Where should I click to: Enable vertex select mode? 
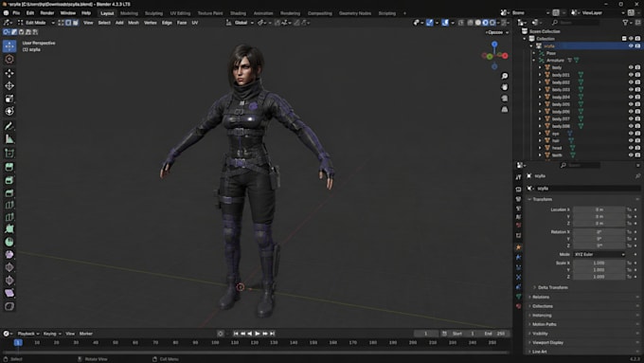(x=61, y=23)
